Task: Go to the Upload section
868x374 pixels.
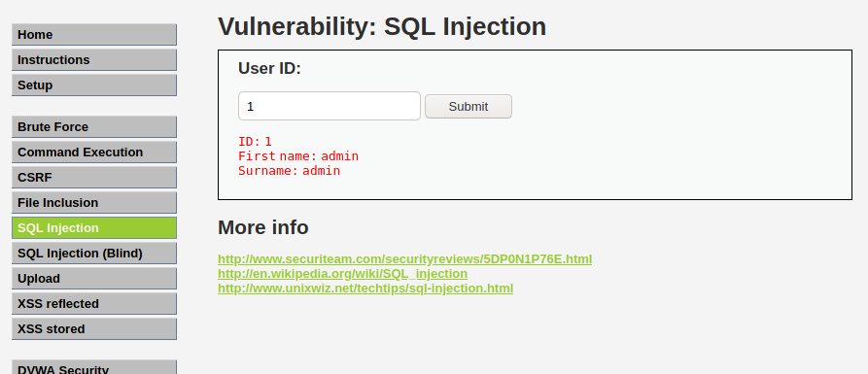Action: tap(94, 278)
